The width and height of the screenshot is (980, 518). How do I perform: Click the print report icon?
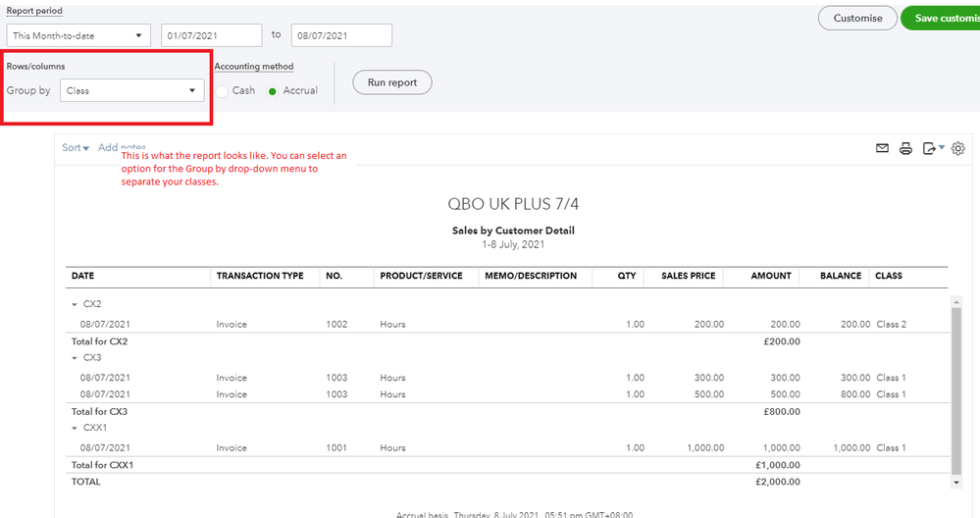[x=905, y=148]
